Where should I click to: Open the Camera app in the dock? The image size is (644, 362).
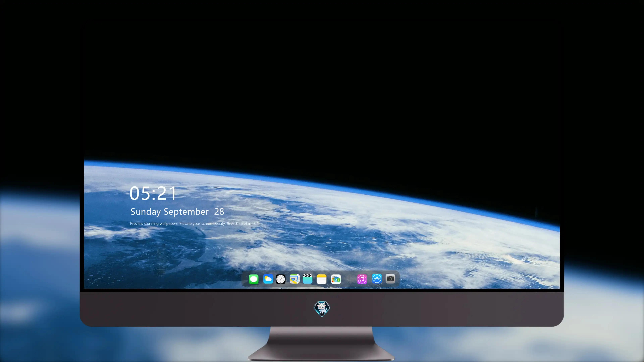point(390,279)
